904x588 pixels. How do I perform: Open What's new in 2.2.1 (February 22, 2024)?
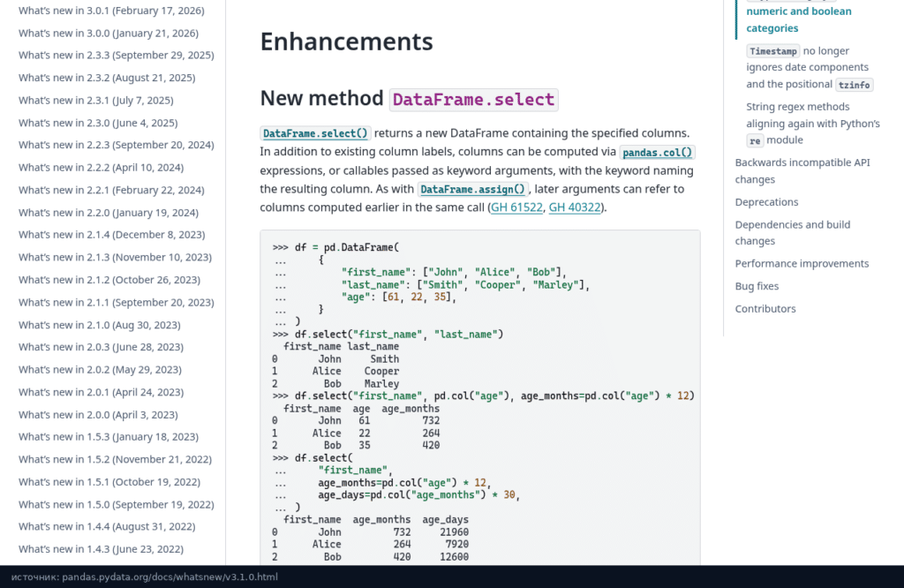click(111, 190)
